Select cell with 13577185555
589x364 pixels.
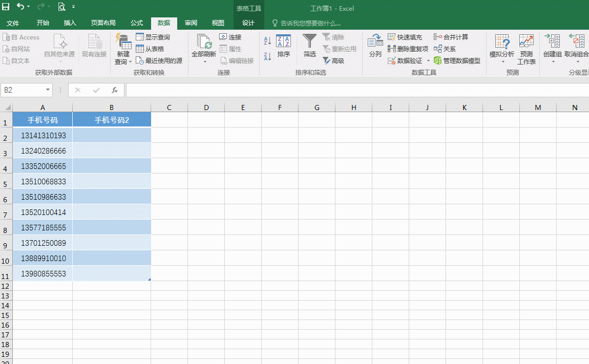pyautogui.click(x=43, y=228)
